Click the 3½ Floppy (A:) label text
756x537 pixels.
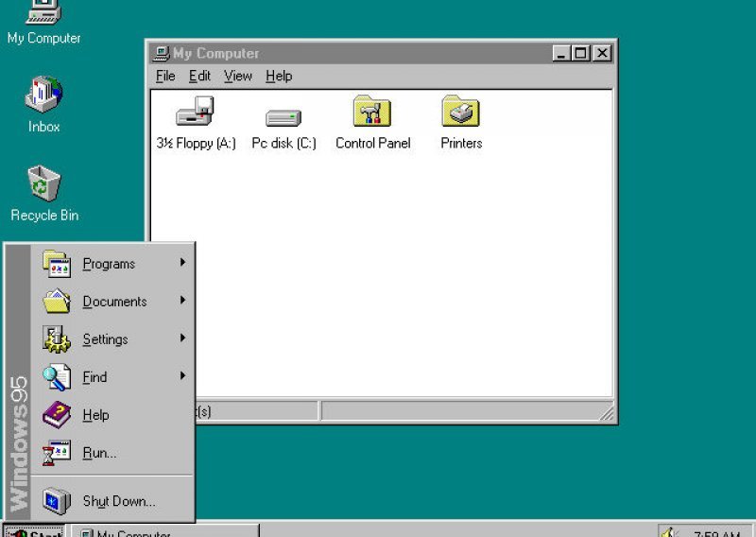coord(196,144)
